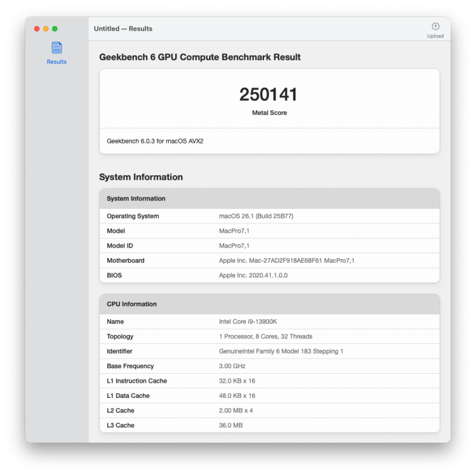The height and width of the screenshot is (476, 476).
Task: Click the 'L1 Data Cache' row label
Action: point(128,396)
